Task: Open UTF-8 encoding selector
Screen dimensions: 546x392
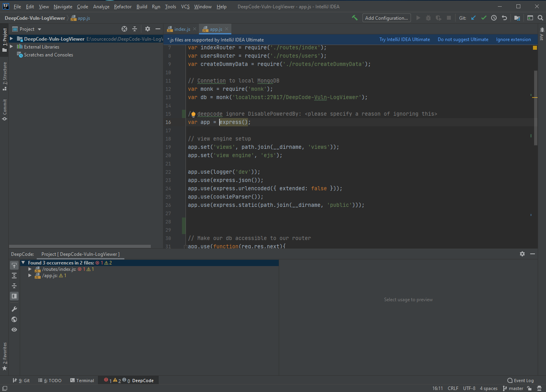Action: pyautogui.click(x=469, y=388)
